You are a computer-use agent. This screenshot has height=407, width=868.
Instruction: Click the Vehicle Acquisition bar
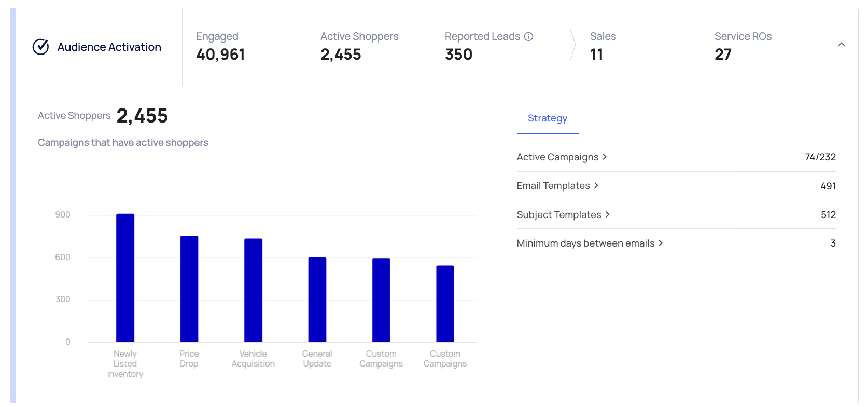(x=253, y=290)
